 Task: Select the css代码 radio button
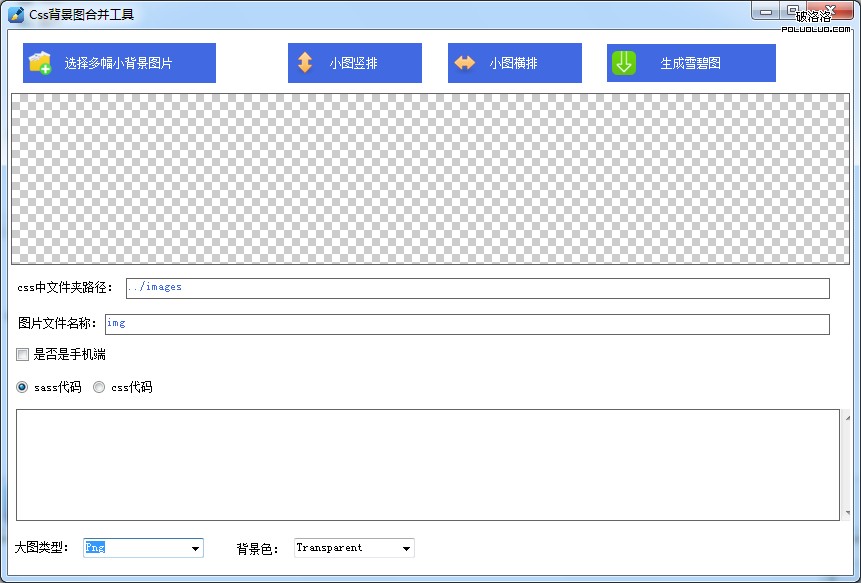coord(99,387)
